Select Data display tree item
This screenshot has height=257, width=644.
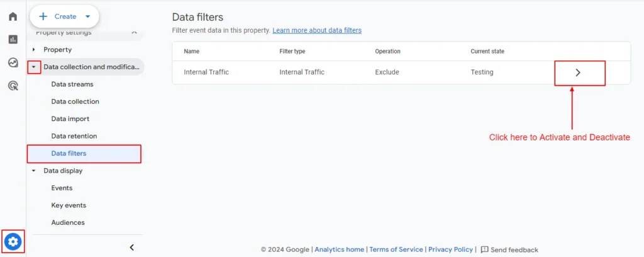point(63,171)
